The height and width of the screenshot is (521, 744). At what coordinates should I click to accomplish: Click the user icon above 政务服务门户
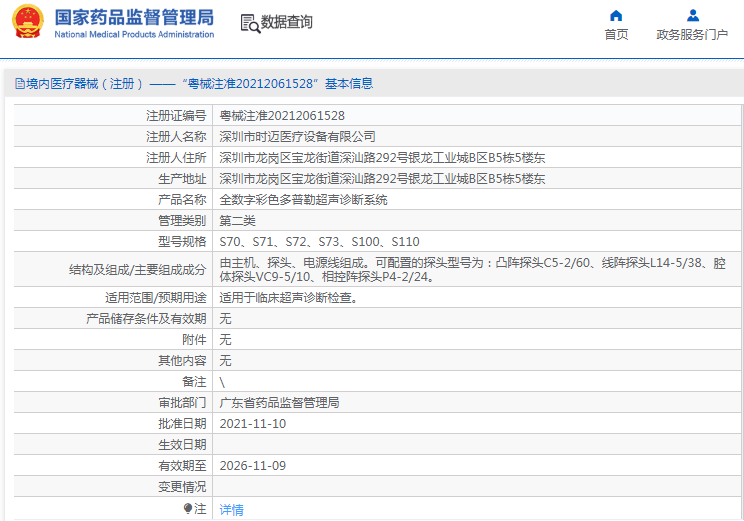(693, 16)
